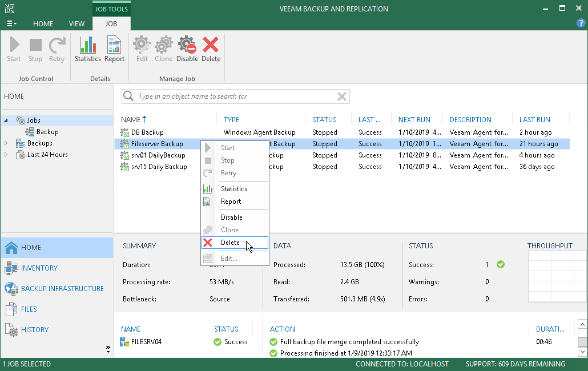The image size is (588, 371).
Task: Select Last 24 Hours in the tree
Action: pyautogui.click(x=47, y=155)
